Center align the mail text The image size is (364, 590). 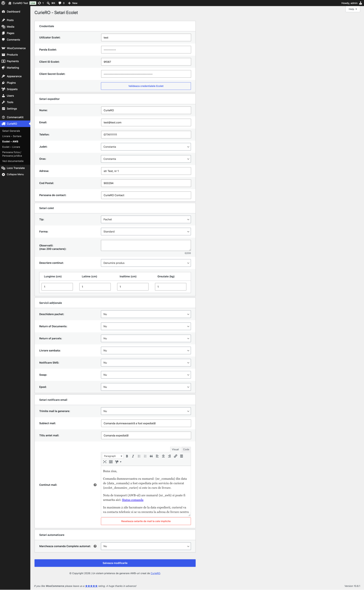coord(163,456)
